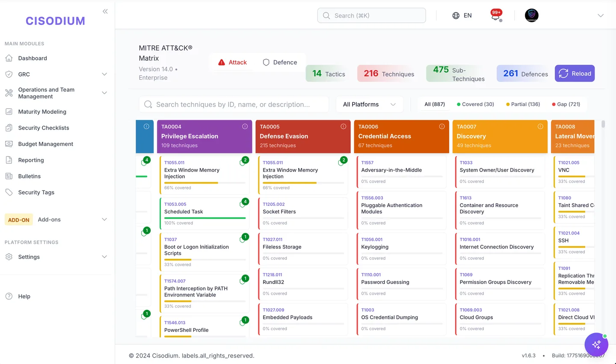Open Maturity Modeling module
This screenshot has height=364, width=616.
[42, 112]
